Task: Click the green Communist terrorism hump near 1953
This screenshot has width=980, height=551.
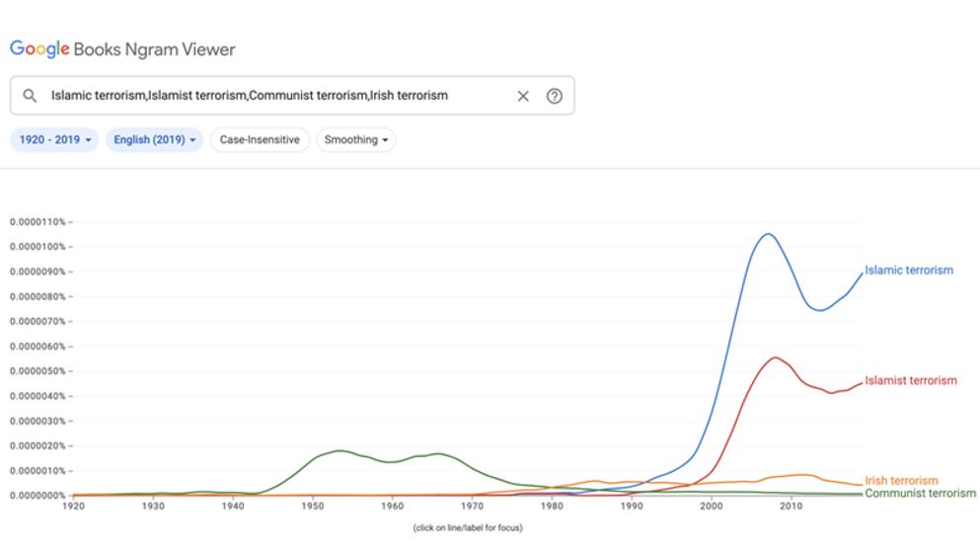Action: [x=339, y=451]
